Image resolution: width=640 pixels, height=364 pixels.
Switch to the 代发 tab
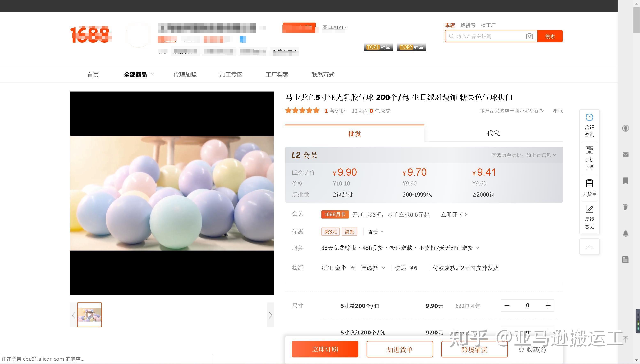[493, 133]
